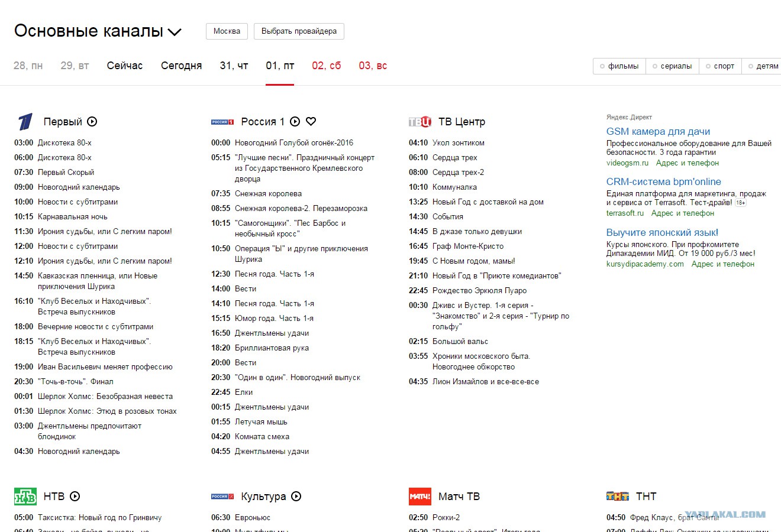Open Адрес и телефон for kursydipacademy.com
The height and width of the screenshot is (532, 781).
pos(723,264)
